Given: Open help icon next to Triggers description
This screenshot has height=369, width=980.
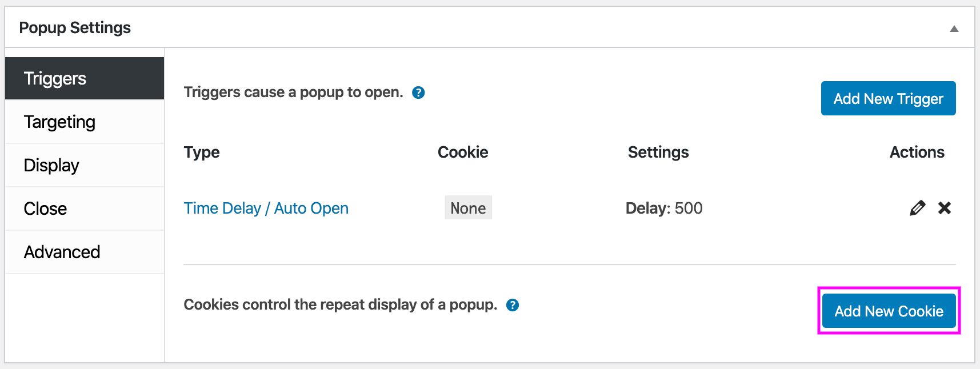Looking at the screenshot, I should click(x=418, y=93).
